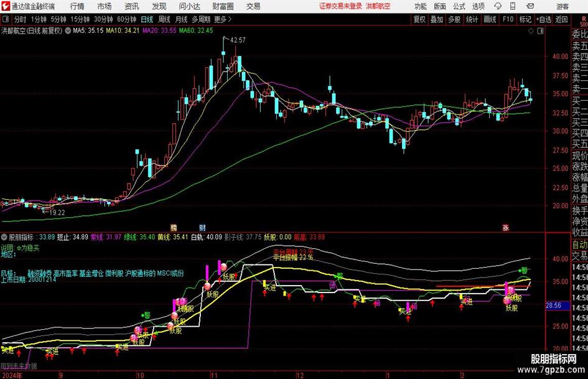This screenshot has height=379, width=588.
Task: Open the mail envelope messages icon
Action: click(530, 6)
